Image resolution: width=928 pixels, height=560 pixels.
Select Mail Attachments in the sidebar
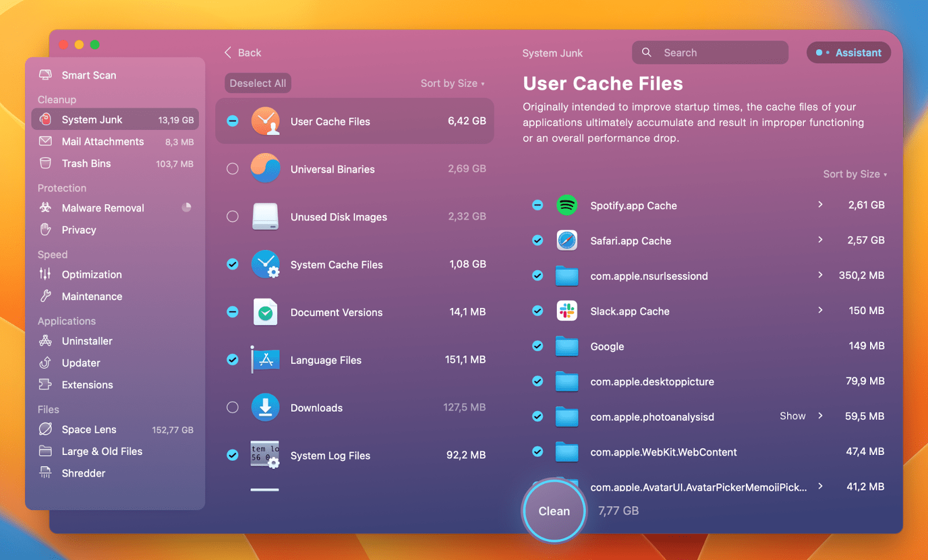click(115, 141)
